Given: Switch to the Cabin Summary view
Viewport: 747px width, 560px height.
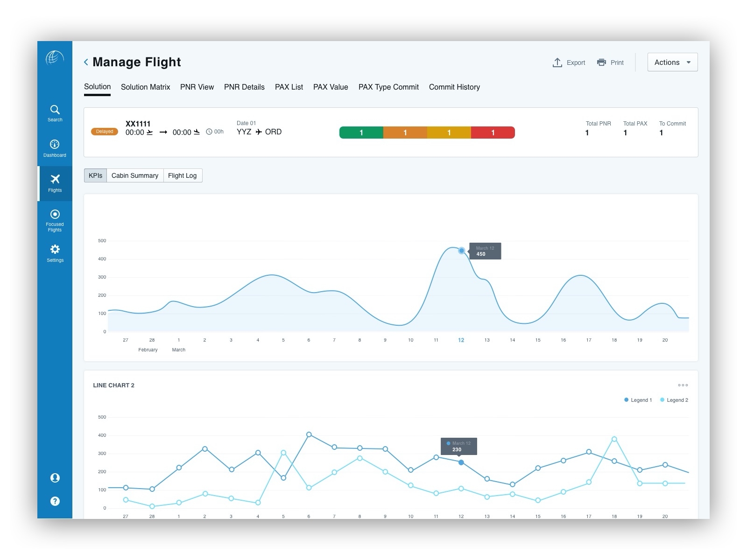Looking at the screenshot, I should pos(135,175).
